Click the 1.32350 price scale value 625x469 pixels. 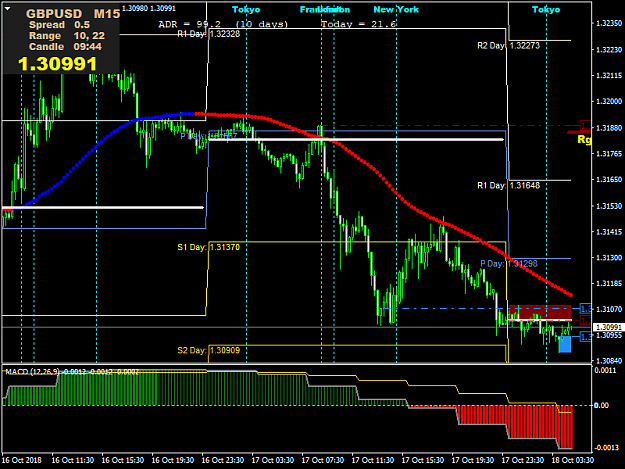(609, 24)
